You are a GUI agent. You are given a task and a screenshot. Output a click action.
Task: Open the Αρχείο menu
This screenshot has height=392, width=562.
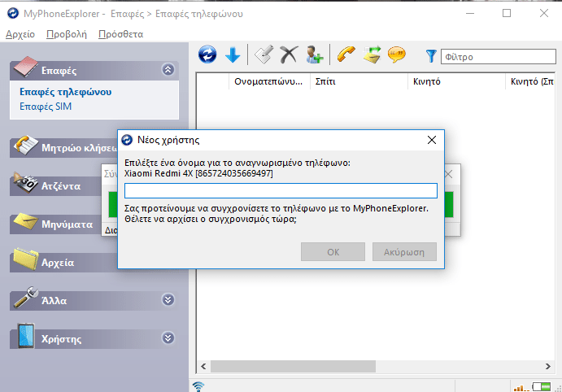(x=20, y=34)
